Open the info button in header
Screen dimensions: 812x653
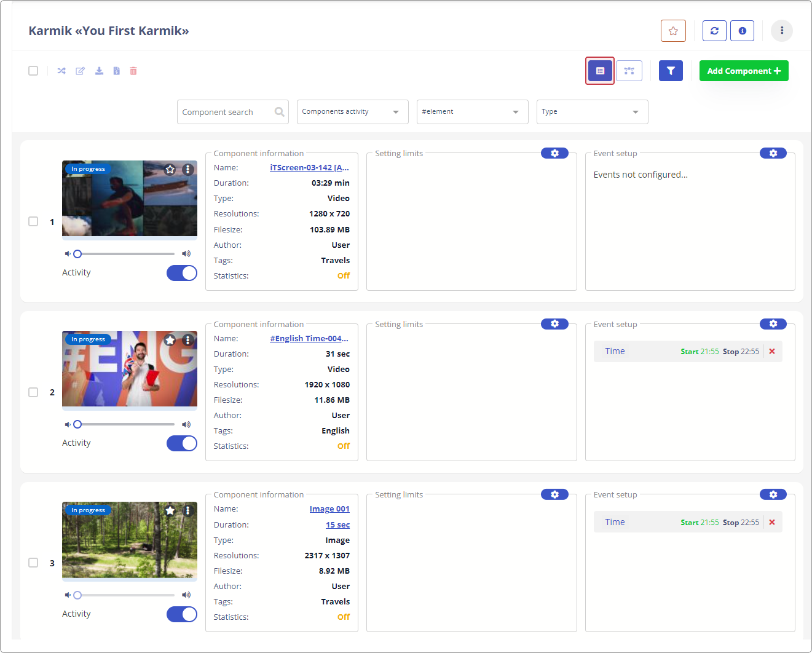[742, 31]
